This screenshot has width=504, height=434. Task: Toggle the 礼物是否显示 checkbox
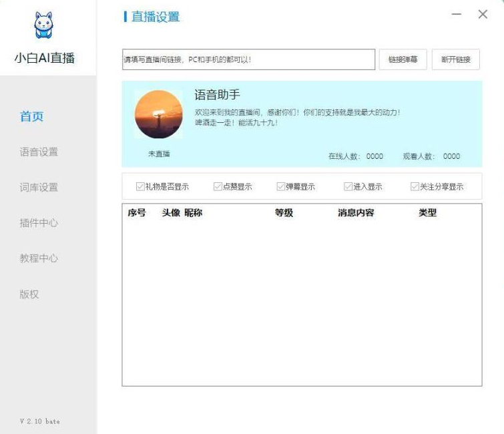click(x=140, y=186)
